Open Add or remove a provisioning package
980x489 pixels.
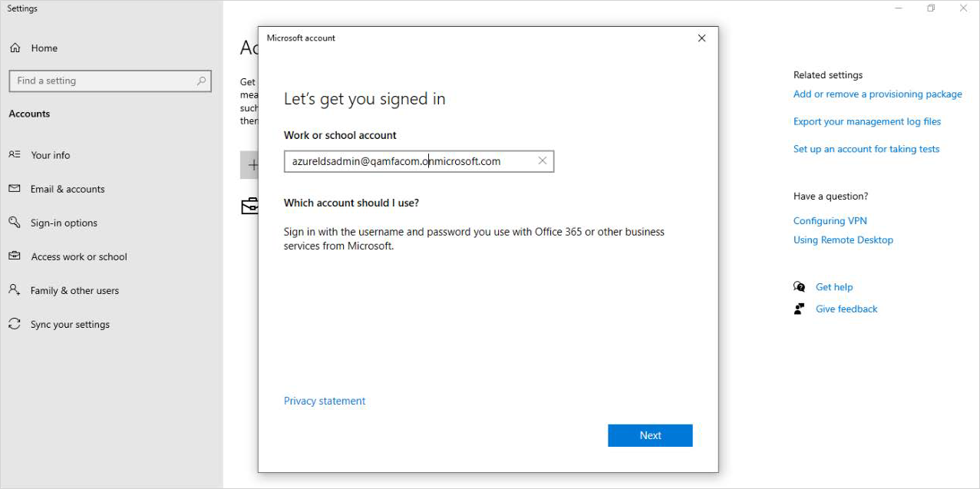(877, 94)
